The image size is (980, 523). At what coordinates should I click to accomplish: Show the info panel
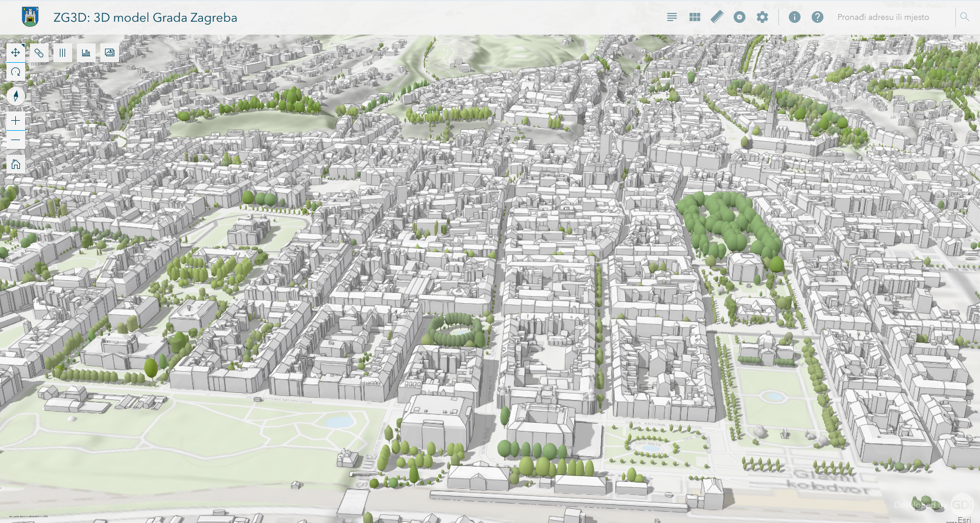pyautogui.click(x=795, y=17)
